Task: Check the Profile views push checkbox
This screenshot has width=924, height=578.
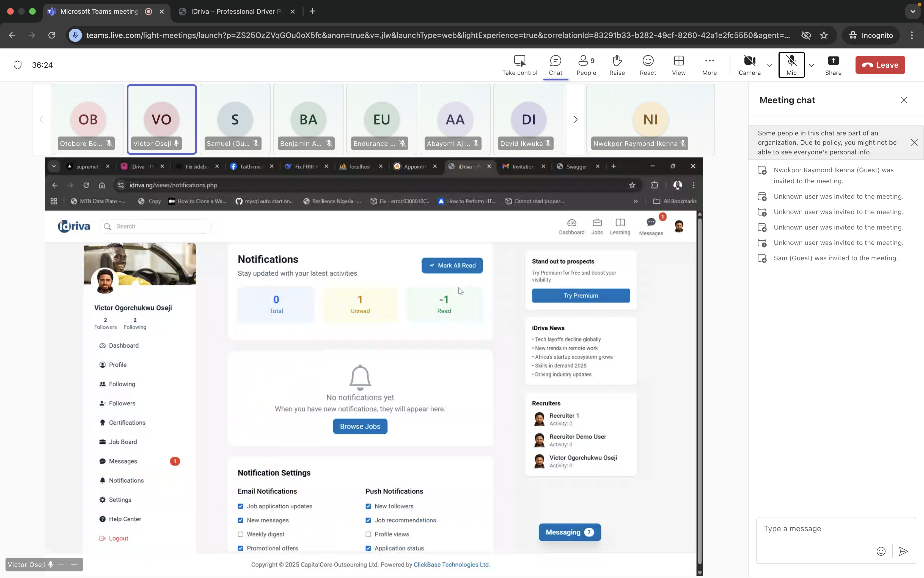Action: click(x=368, y=534)
